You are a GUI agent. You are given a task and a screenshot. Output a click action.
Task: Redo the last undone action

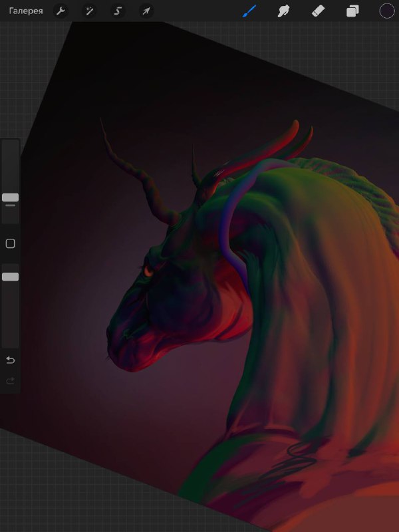10,380
